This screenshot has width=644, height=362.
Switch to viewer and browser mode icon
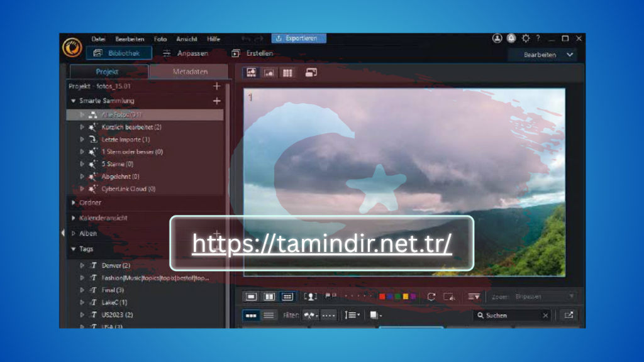tap(252, 73)
